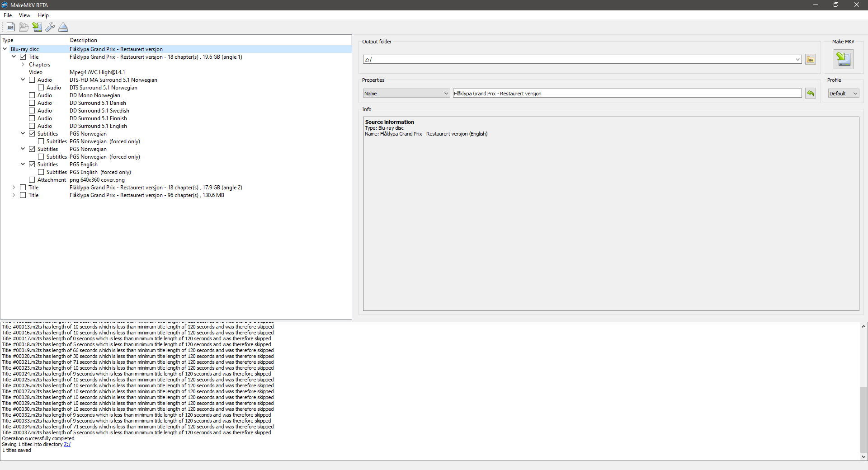Click the large Make MKV button icon
The width and height of the screenshot is (868, 470).
point(844,59)
